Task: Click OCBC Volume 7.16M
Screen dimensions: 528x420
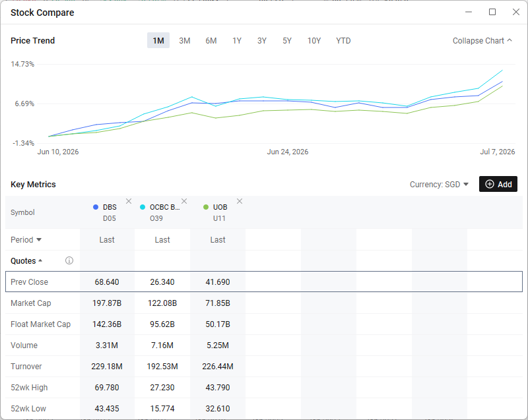Action: click(x=162, y=345)
